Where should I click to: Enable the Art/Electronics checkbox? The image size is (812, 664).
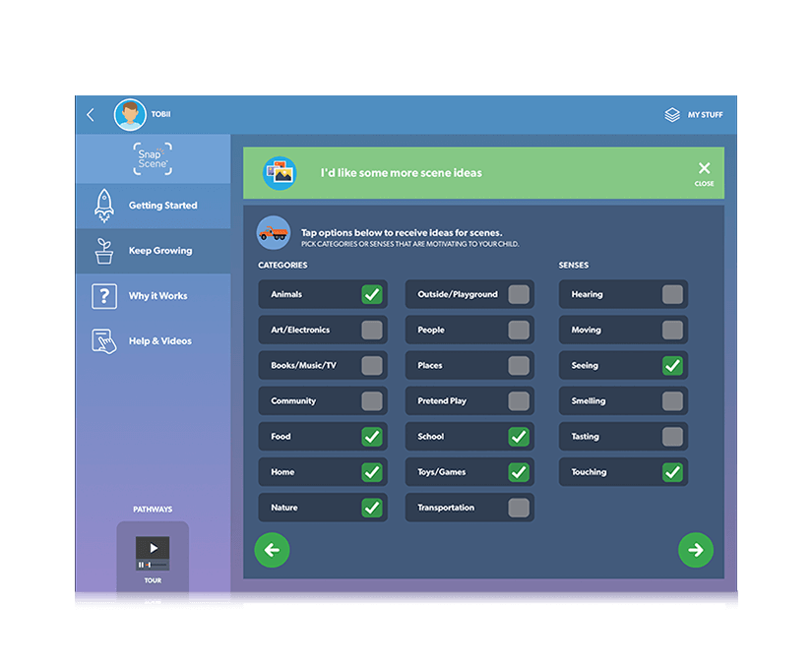[x=372, y=330]
